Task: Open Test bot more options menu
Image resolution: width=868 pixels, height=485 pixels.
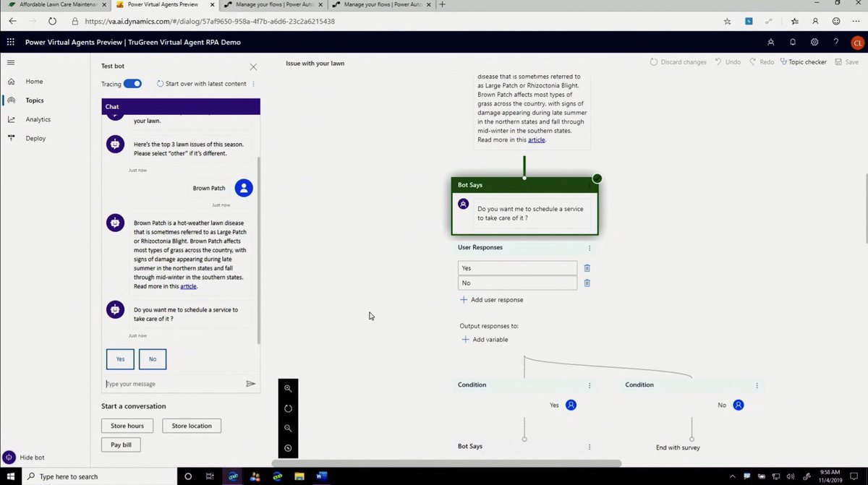Action: coord(253,84)
